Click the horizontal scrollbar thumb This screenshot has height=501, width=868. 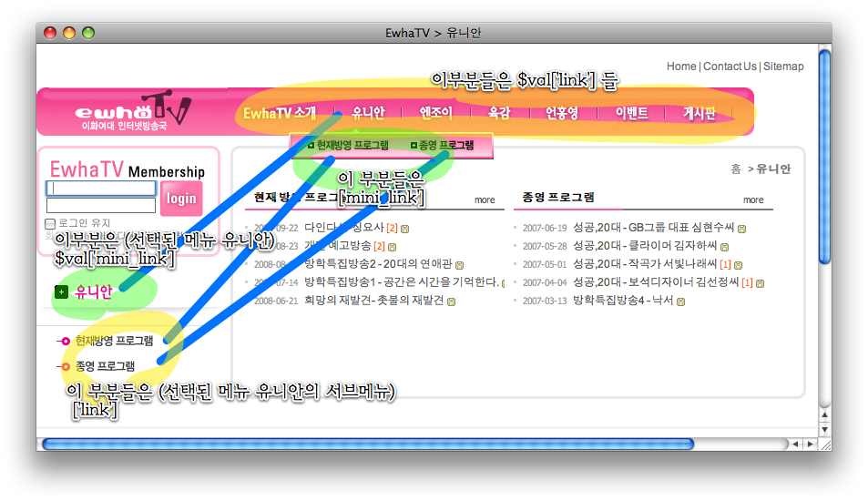[x=368, y=444]
